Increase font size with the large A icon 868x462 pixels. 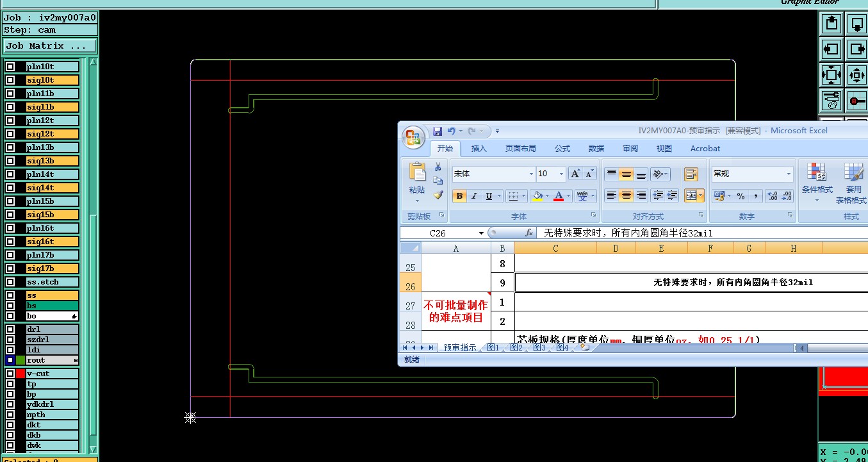pos(576,174)
